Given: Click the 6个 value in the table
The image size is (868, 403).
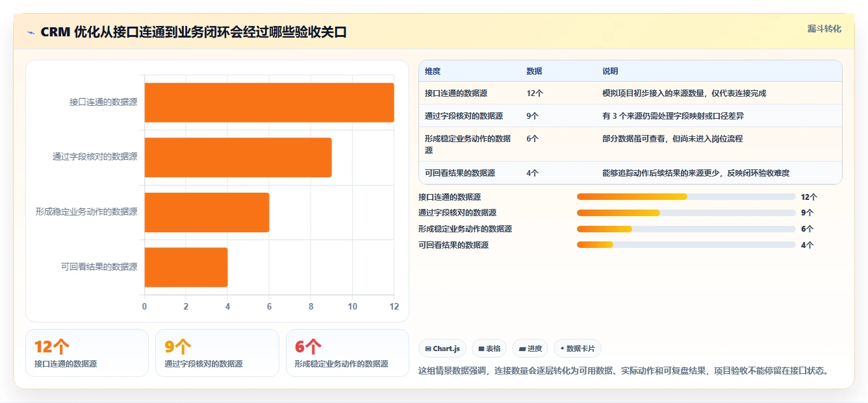Looking at the screenshot, I should tap(533, 139).
